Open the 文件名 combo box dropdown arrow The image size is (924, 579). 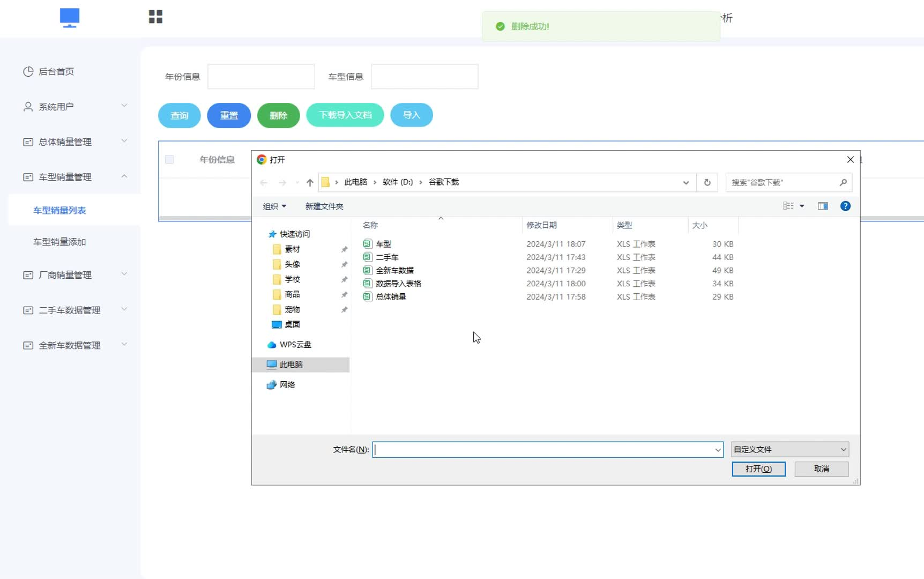tap(718, 450)
